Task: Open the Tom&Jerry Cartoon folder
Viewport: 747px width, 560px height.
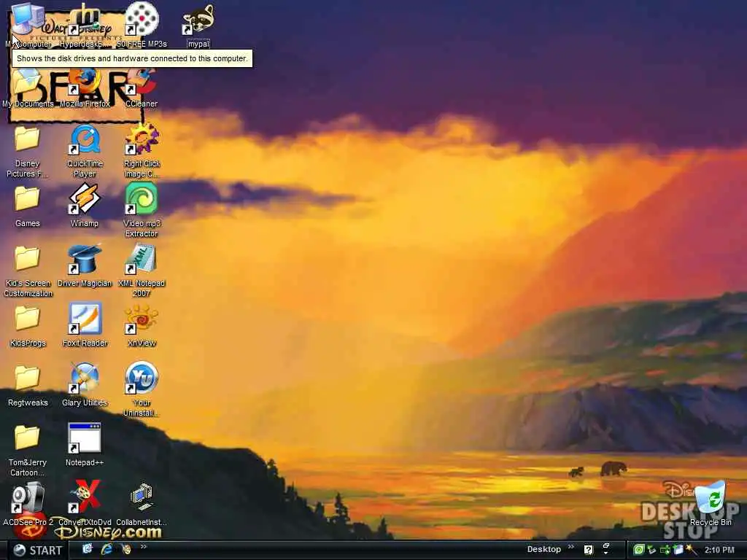Action: click(28, 451)
